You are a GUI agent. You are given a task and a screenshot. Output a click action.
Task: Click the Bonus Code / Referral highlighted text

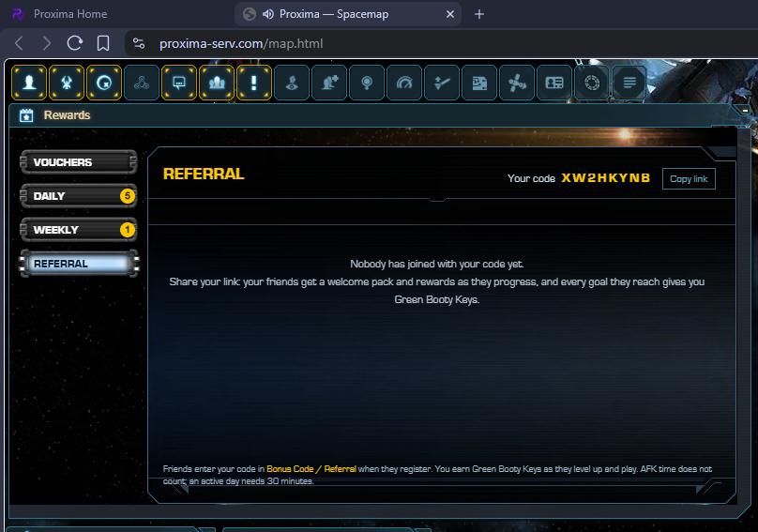(x=311, y=468)
